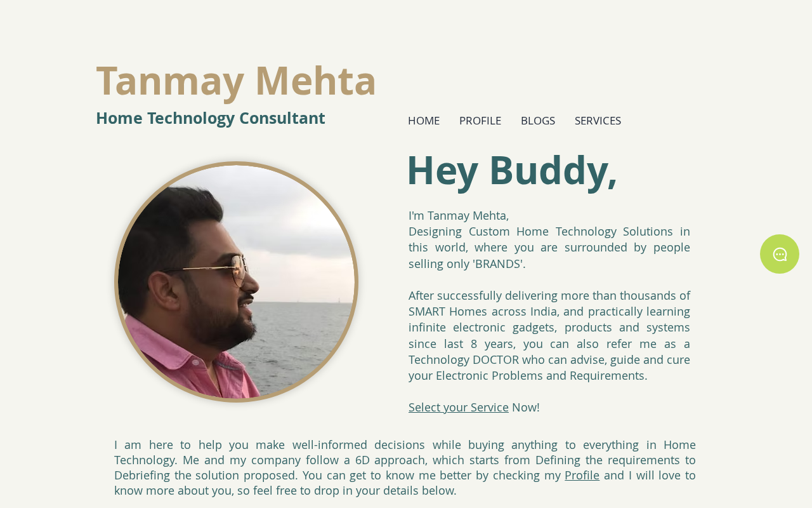Click the "Home Technology Consultant" tagline
Viewport: 812px width, 508px height.
point(211,118)
